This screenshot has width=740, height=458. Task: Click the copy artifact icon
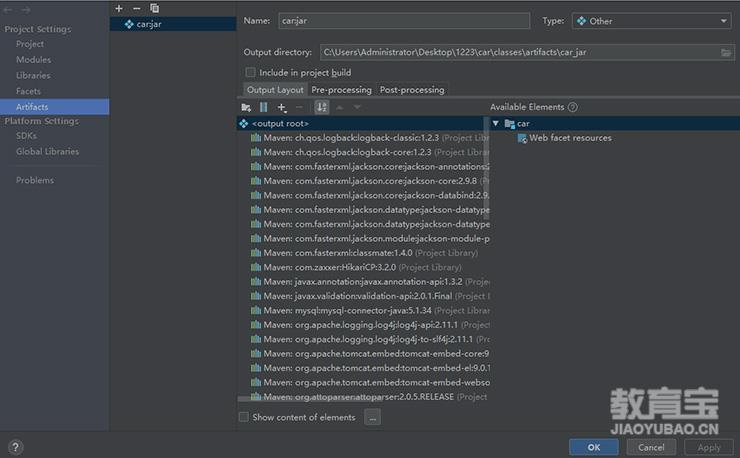[x=154, y=8]
